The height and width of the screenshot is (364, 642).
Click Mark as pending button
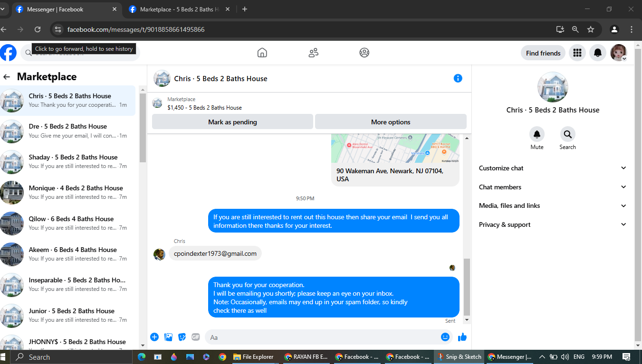click(x=232, y=122)
